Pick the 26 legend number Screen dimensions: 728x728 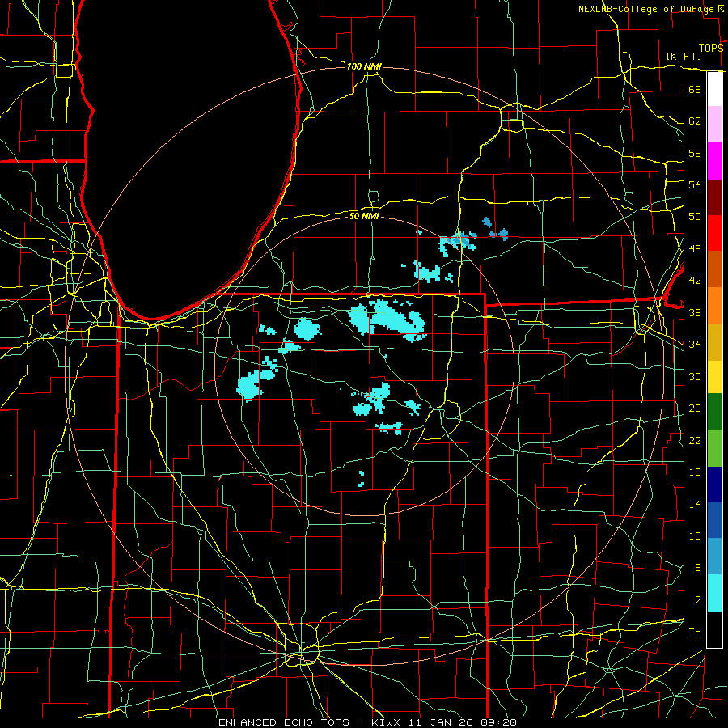pos(695,408)
